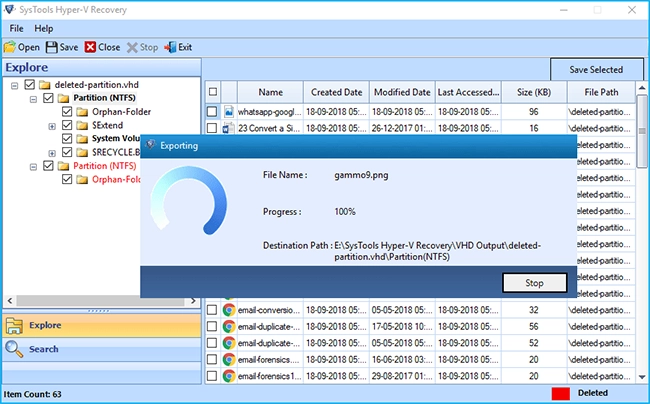Click the red Deleted legend swatch
The image size is (650, 404).
pos(560,393)
